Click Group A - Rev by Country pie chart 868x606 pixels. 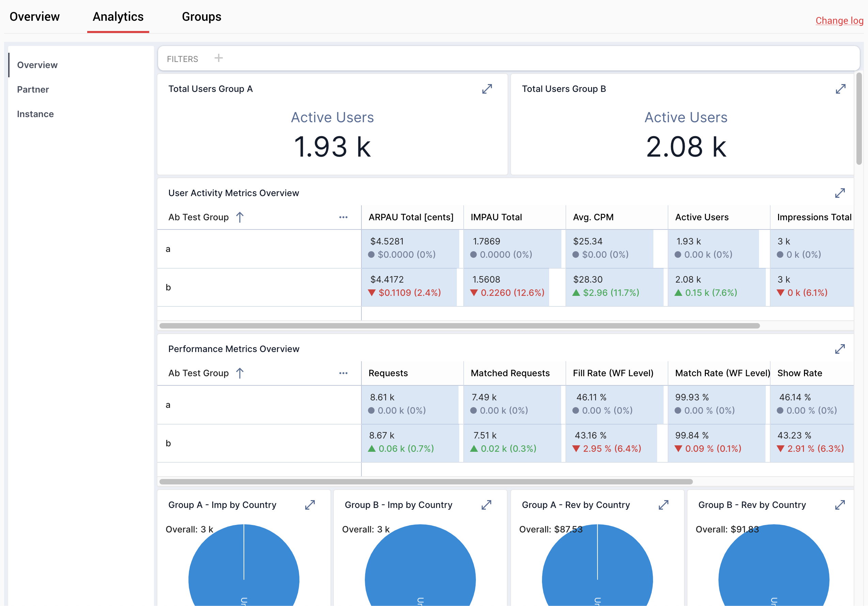(x=597, y=565)
